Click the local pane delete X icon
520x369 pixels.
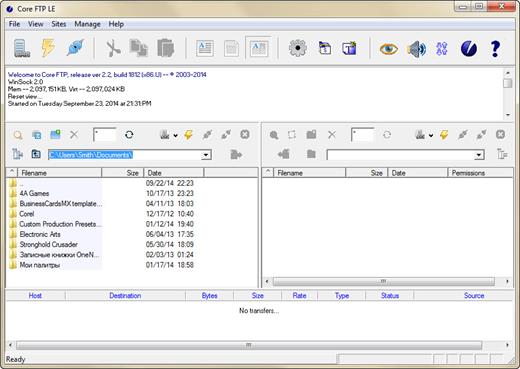(x=74, y=135)
